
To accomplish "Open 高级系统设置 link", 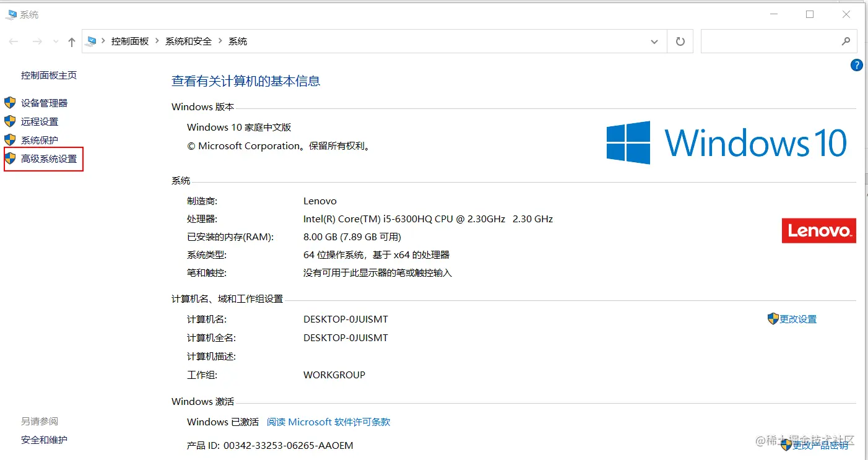I will click(49, 159).
